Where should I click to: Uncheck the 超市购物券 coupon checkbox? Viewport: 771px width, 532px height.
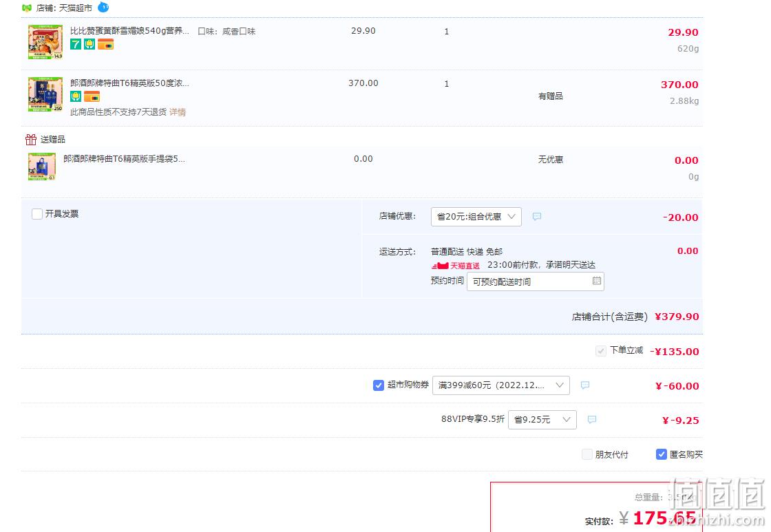pos(379,385)
